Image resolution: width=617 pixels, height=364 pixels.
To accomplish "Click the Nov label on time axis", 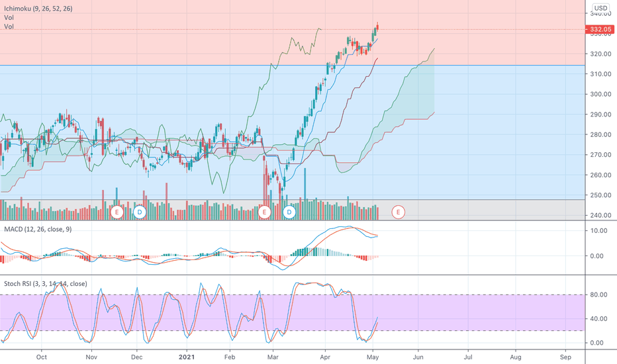I will tap(91, 357).
